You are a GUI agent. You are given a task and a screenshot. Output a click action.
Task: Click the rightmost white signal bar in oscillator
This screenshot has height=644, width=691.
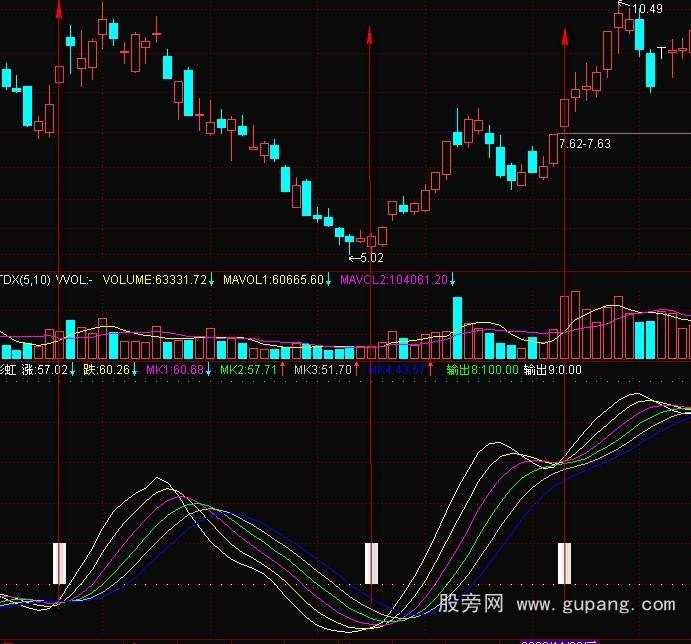click(x=565, y=563)
